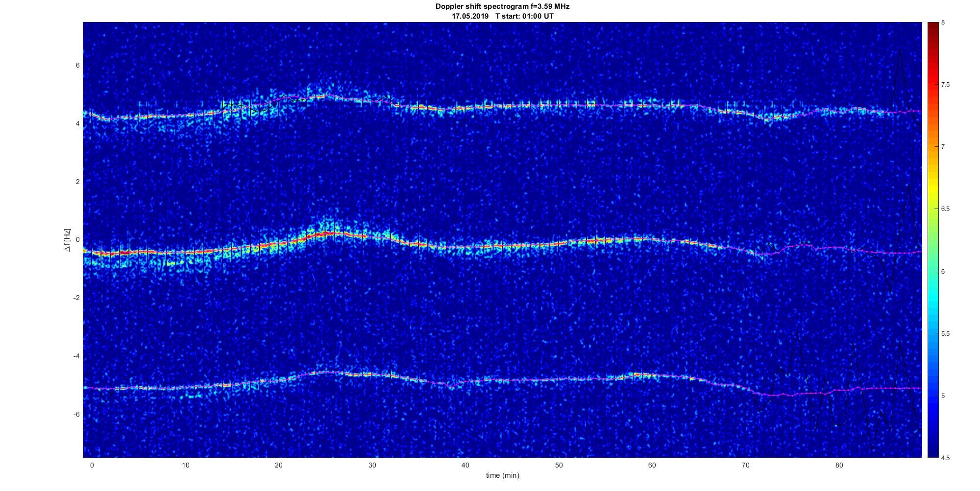Click the x-axis tick label '80'
The width and height of the screenshot is (980, 491).
tap(839, 466)
